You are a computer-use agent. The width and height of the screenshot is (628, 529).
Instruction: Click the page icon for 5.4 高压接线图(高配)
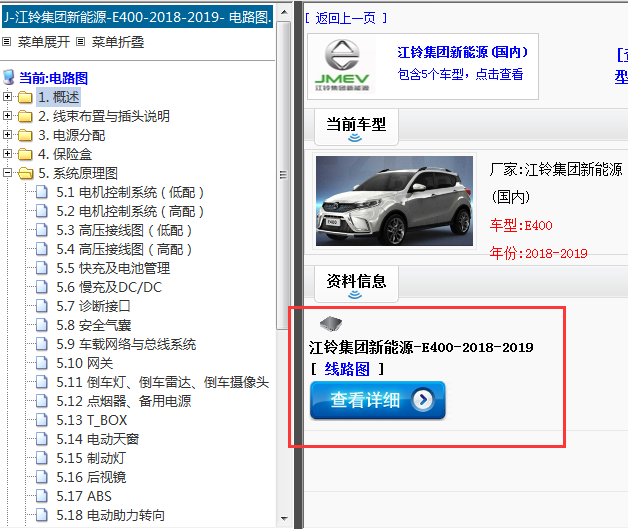click(x=42, y=249)
